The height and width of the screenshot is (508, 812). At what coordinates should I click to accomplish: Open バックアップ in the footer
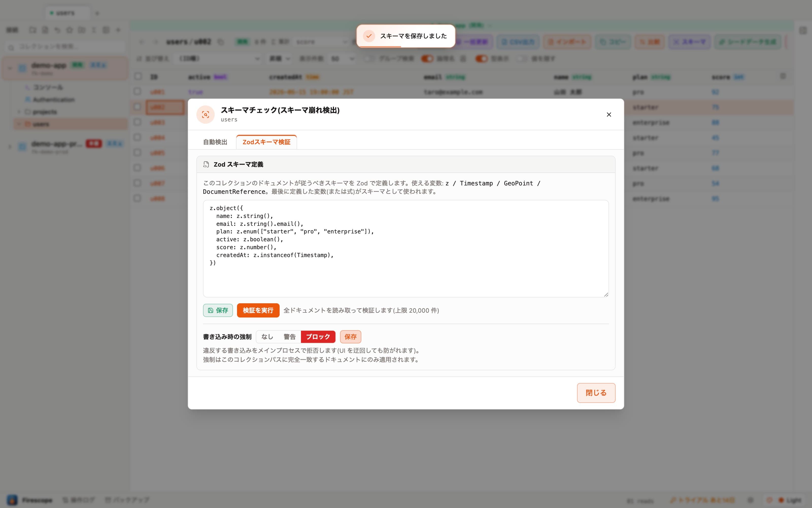pyautogui.click(x=127, y=500)
